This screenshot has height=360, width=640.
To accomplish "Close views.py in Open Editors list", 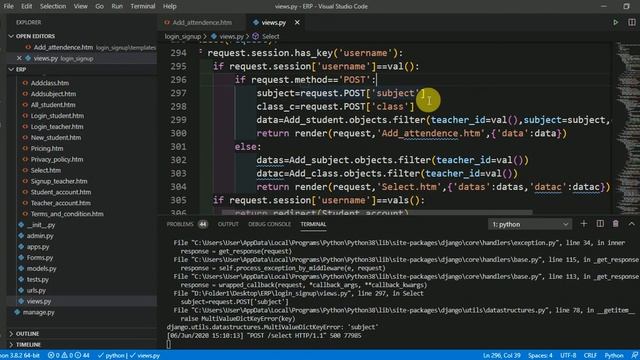I will click(19, 58).
